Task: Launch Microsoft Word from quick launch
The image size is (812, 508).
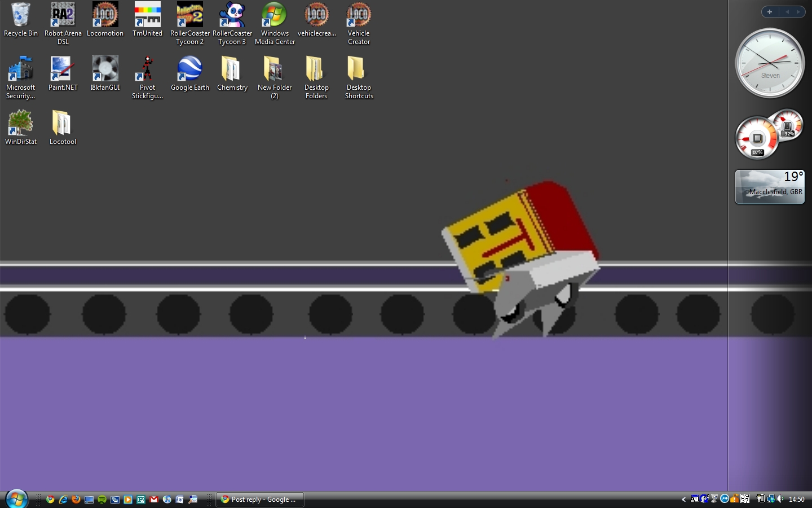Action: [180, 500]
